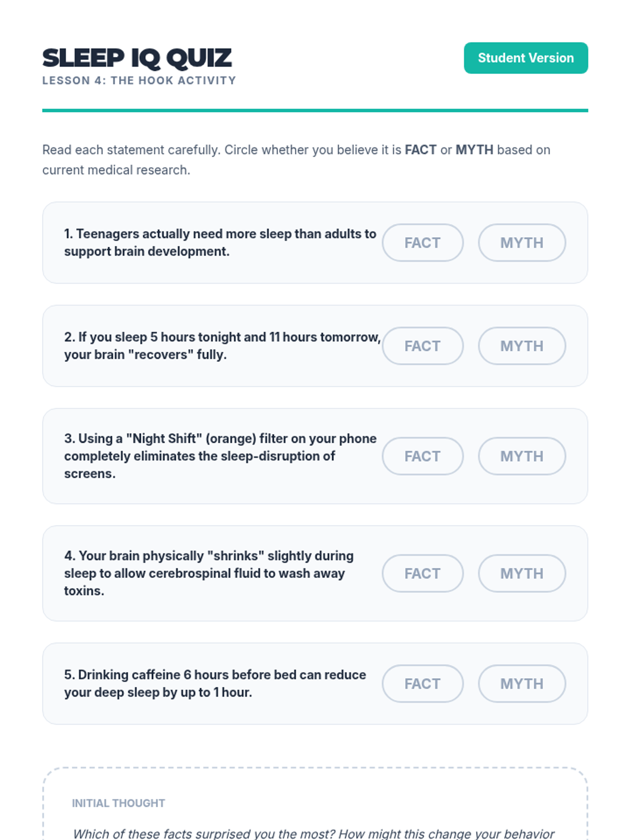Select FACT for the teenagers sleep statement
Viewport: 630px width, 840px height.
422,243
